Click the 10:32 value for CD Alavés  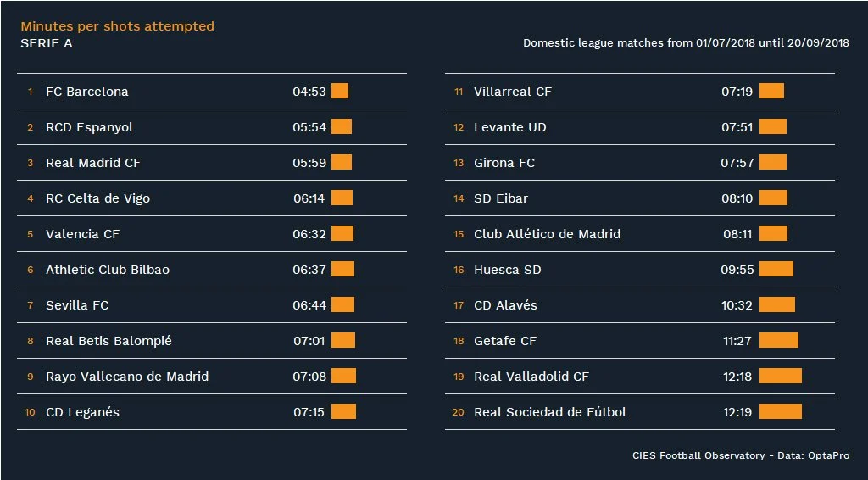tap(737, 305)
